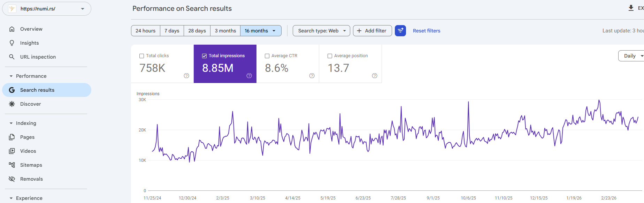Expand the Search type: Web dropdown

(321, 31)
